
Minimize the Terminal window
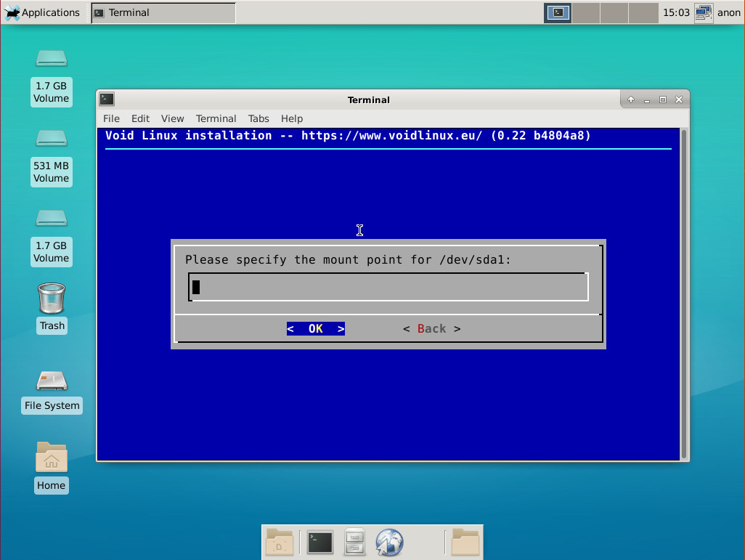647,100
